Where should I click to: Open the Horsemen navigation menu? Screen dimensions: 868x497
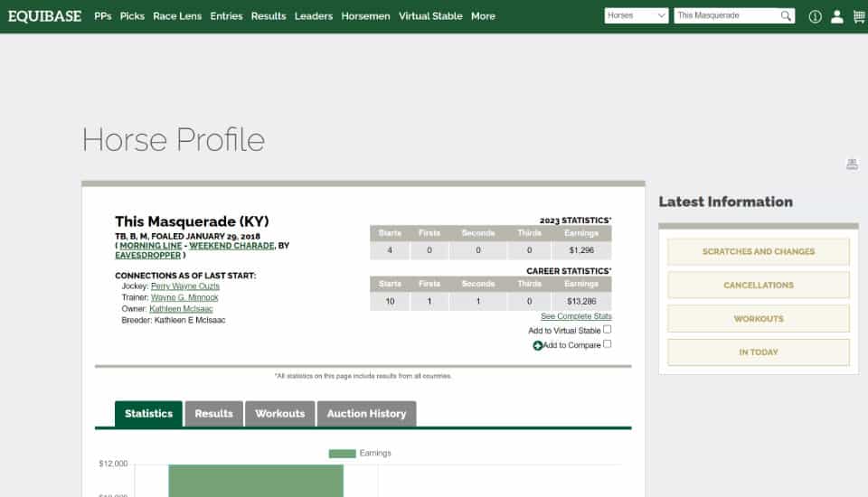pyautogui.click(x=365, y=16)
